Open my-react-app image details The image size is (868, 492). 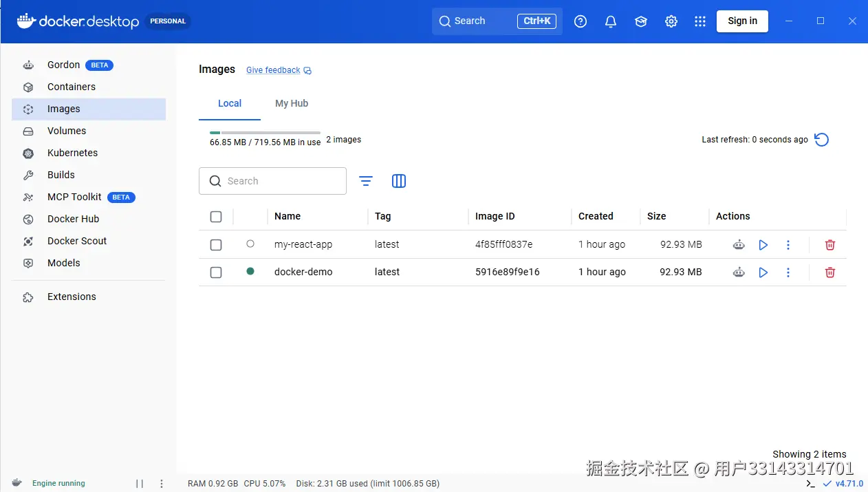[303, 244]
